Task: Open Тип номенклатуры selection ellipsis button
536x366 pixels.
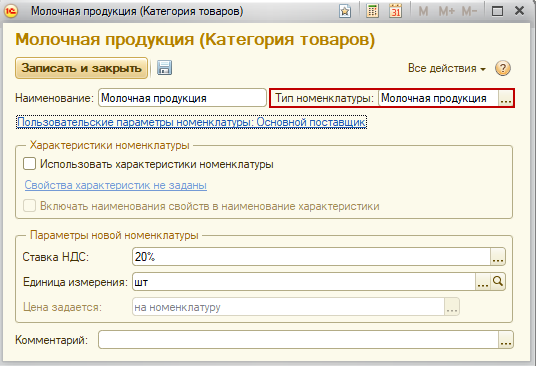Action: pyautogui.click(x=506, y=98)
